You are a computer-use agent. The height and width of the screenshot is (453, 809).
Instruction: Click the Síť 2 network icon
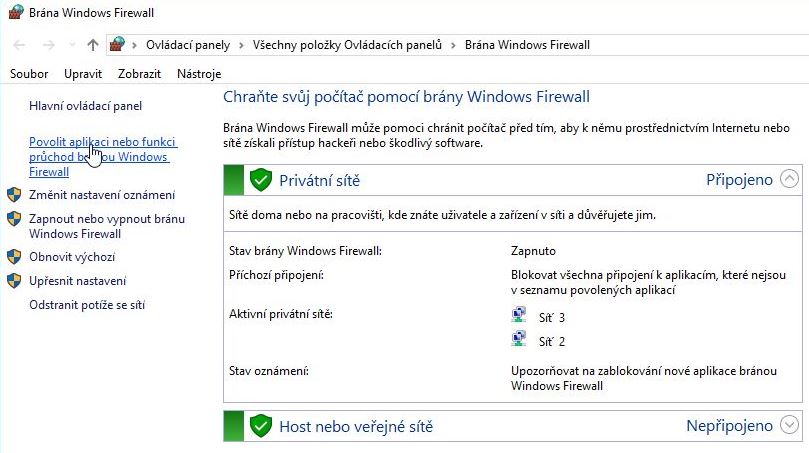coord(519,339)
